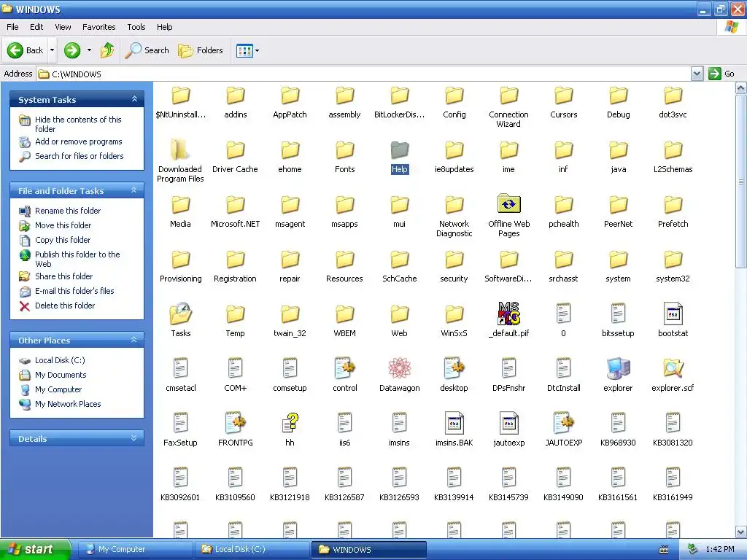Click the green Forward arrow button

tap(72, 50)
